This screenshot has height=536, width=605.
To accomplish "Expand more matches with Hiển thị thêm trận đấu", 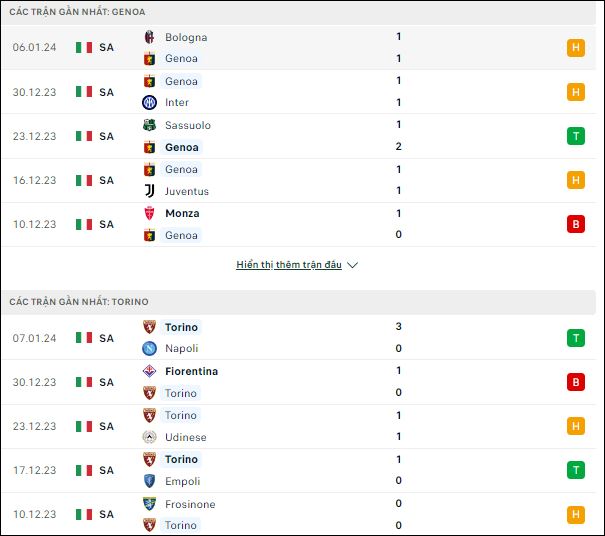I will coord(289,265).
